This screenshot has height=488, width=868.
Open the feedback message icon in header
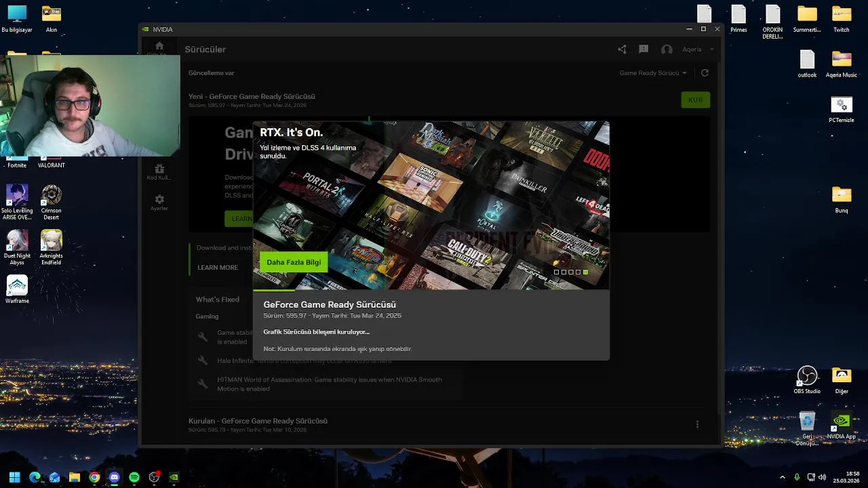coord(644,49)
